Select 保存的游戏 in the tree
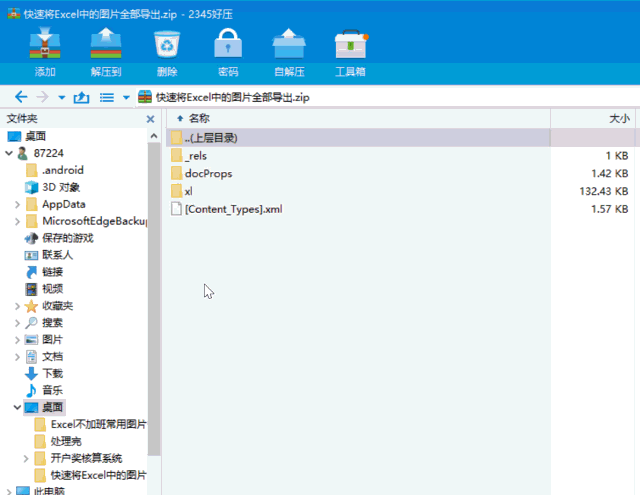The image size is (640, 495). point(59,238)
